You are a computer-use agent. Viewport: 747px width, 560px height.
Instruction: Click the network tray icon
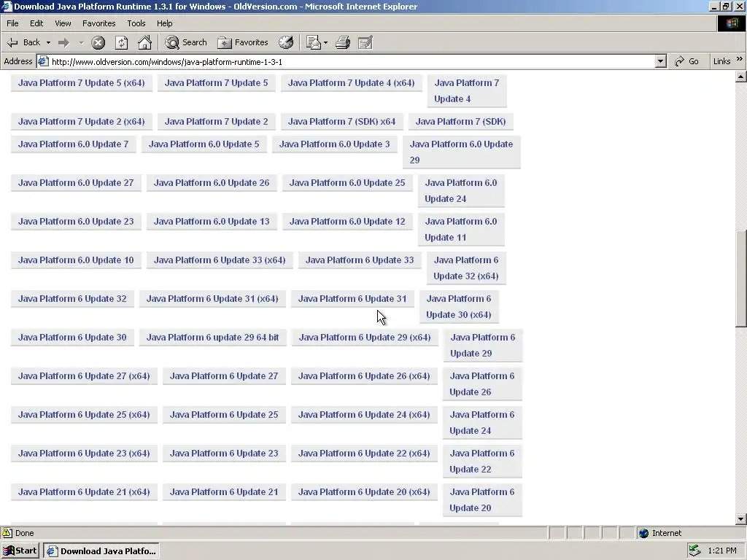coord(694,551)
